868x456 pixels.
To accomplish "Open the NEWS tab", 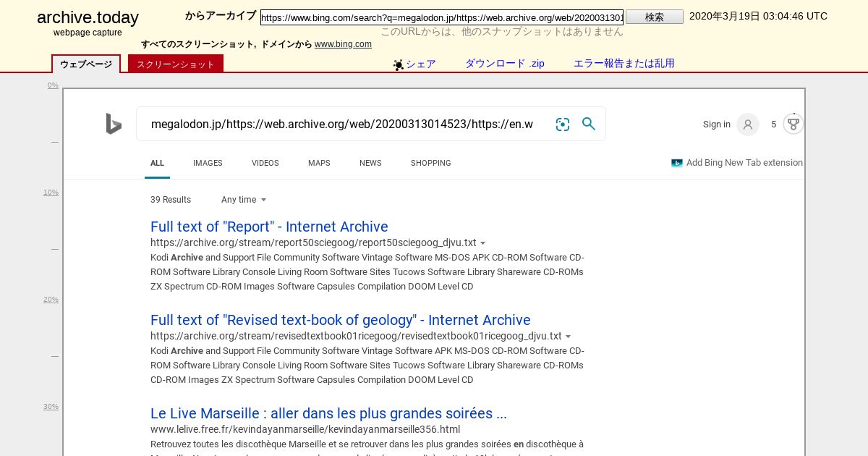I will click(x=370, y=163).
